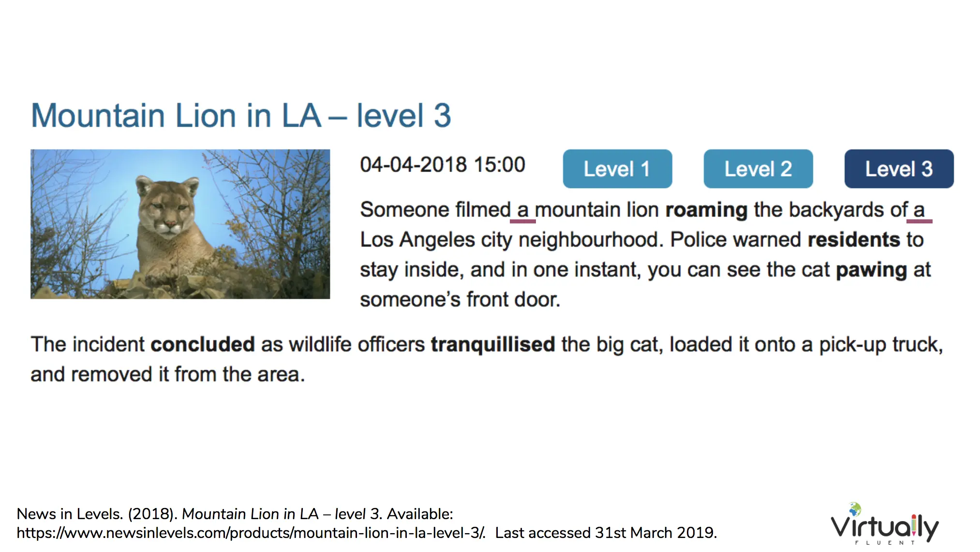Select the dark Level 3 button
This screenshot has height=552, width=980.
click(899, 169)
